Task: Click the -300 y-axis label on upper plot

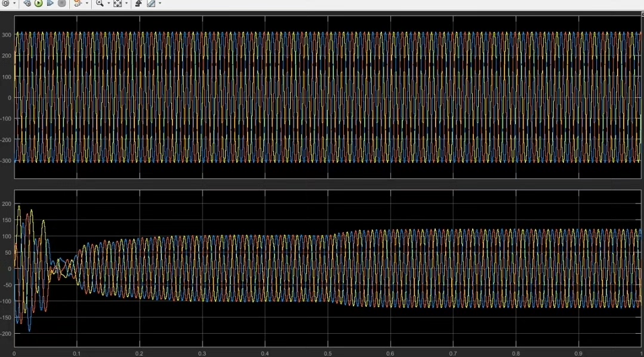Action: (6, 161)
